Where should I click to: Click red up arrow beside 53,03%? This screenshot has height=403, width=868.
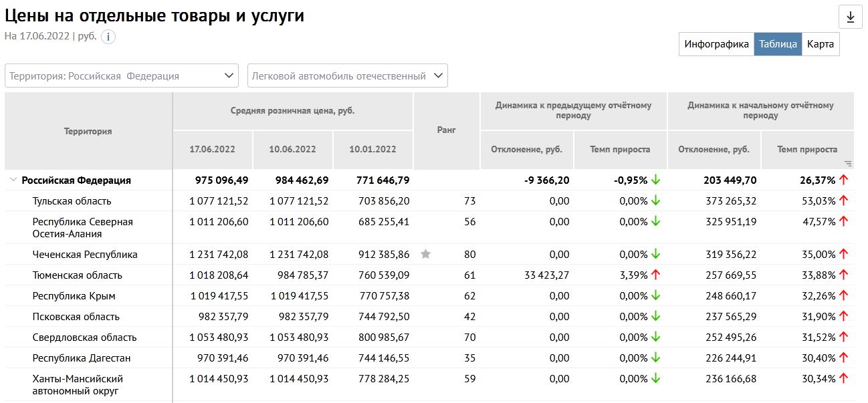point(843,200)
